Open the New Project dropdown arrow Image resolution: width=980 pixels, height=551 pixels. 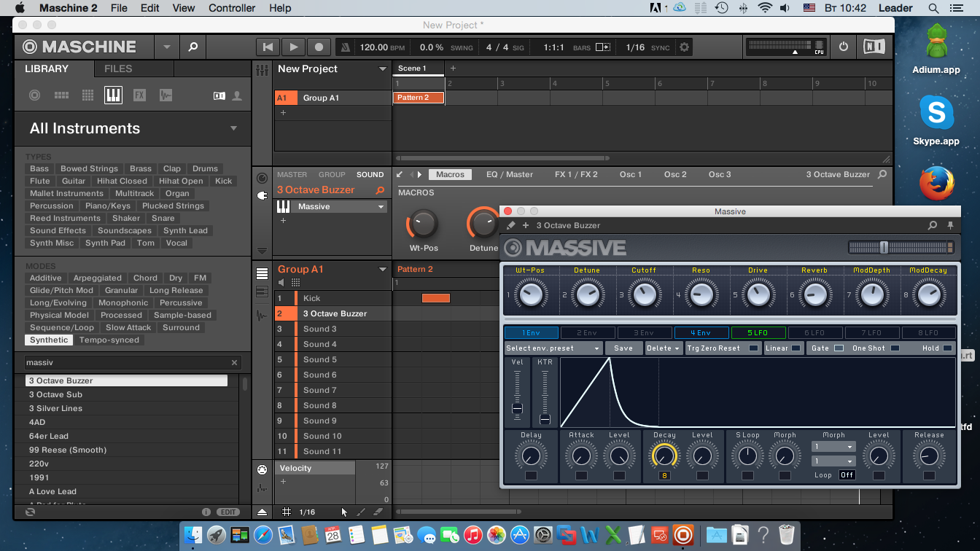coord(382,69)
